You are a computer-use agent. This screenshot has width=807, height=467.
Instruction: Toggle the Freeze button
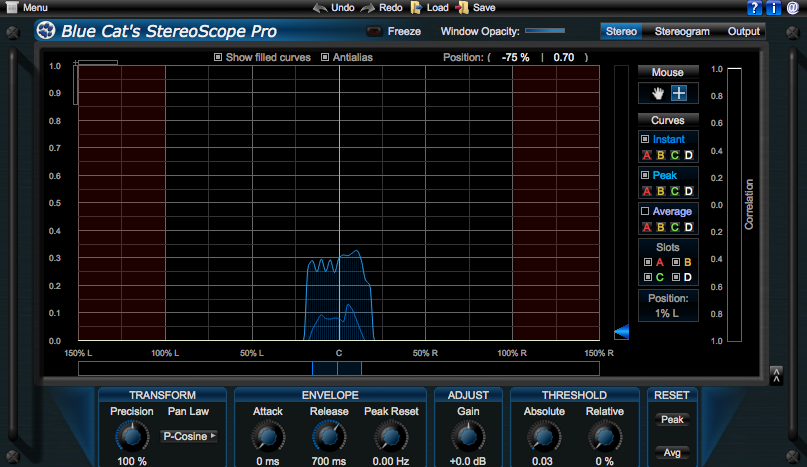click(374, 31)
